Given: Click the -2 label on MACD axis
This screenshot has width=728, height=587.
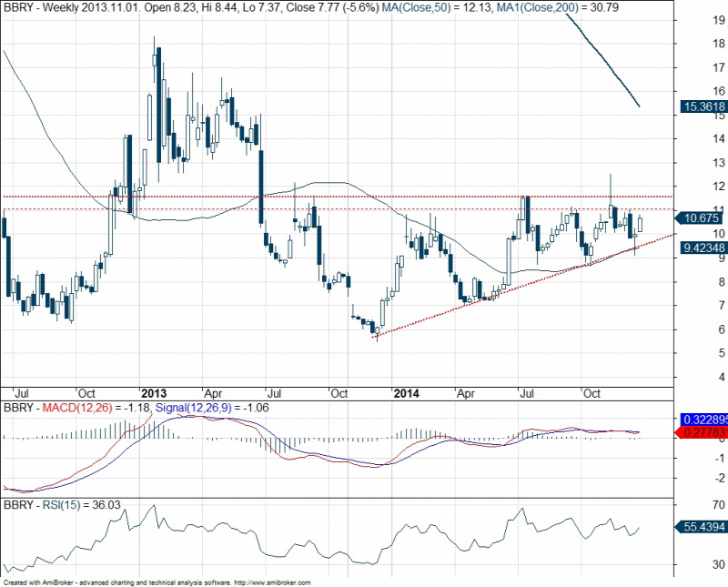Looking at the screenshot, I should coord(719,479).
